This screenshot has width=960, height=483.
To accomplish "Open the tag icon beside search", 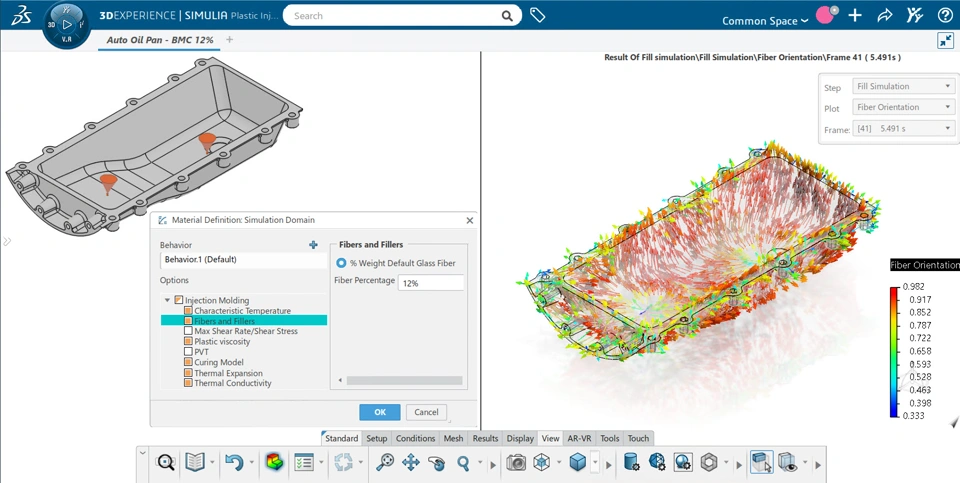I will pos(537,15).
